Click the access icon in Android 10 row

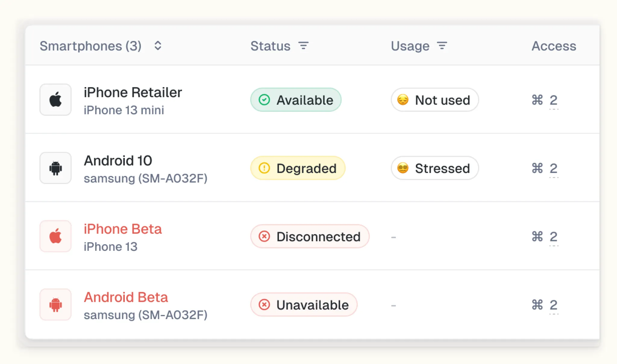click(537, 168)
